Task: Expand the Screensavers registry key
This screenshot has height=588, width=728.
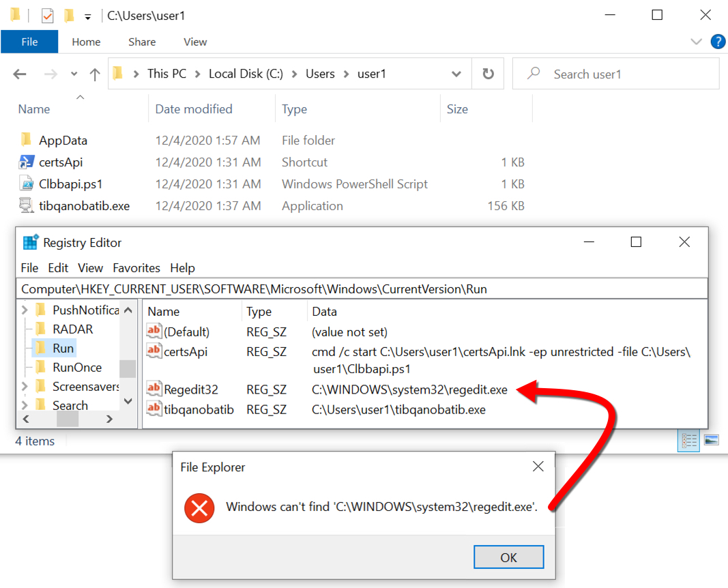Action: coord(25,386)
